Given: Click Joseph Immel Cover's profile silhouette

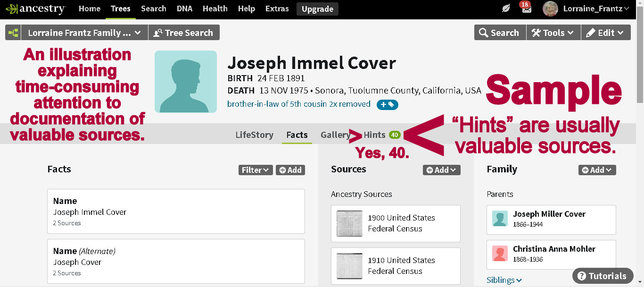Looking at the screenshot, I should [185, 82].
